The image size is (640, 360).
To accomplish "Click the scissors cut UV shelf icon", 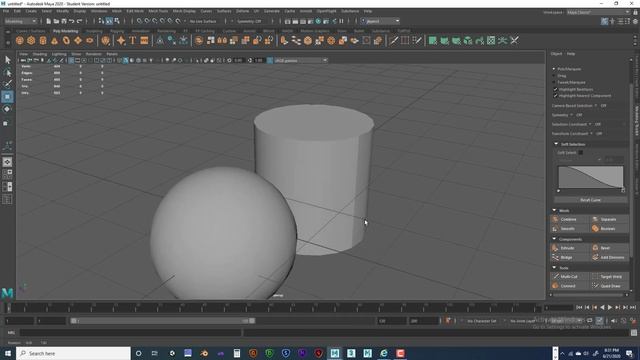I will point(515,40).
